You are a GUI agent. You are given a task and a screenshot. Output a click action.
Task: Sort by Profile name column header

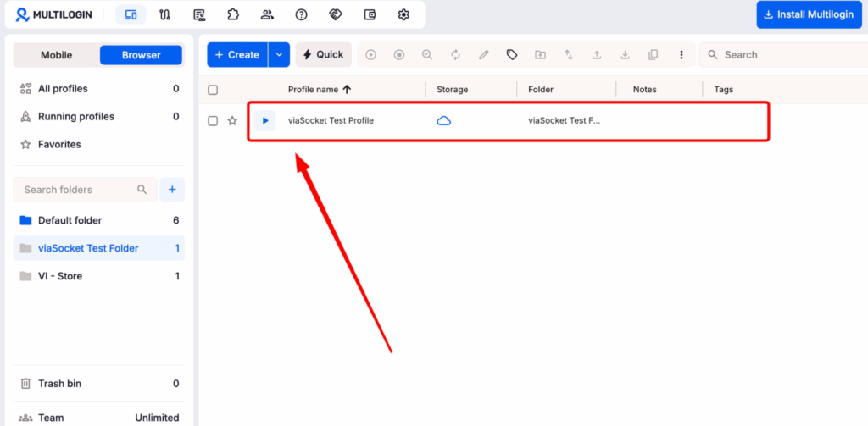pyautogui.click(x=320, y=90)
